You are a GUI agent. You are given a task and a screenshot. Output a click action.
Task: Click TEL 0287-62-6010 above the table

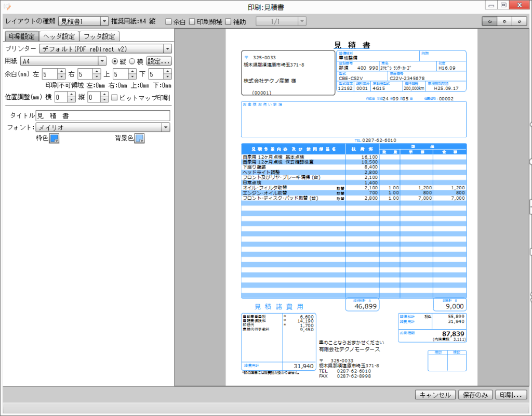click(376, 140)
